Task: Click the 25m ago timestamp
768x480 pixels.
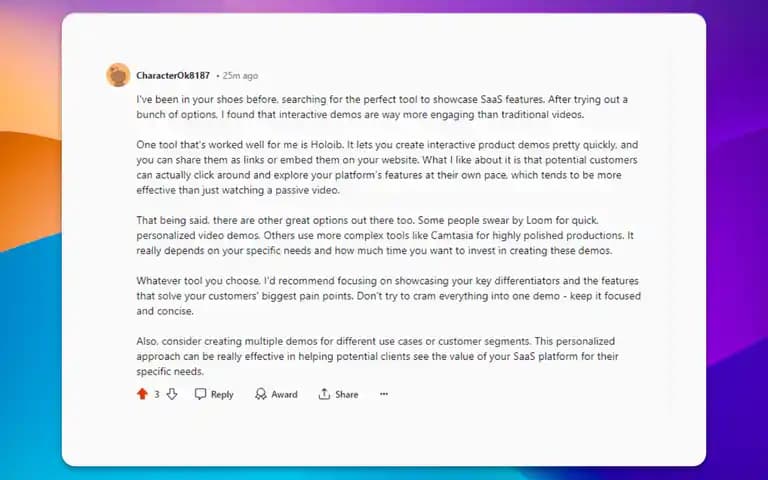Action: click(x=240, y=76)
